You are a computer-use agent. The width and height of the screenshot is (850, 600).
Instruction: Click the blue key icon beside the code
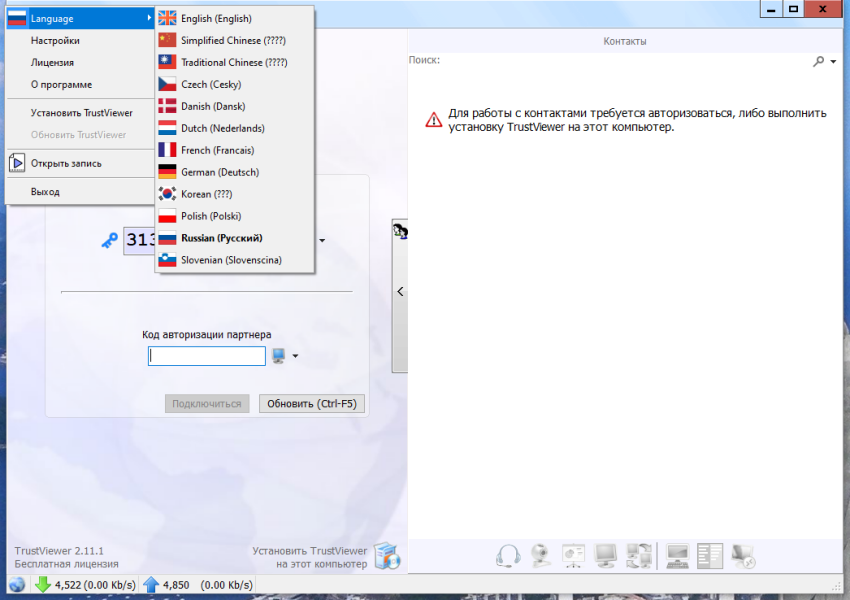coord(110,240)
